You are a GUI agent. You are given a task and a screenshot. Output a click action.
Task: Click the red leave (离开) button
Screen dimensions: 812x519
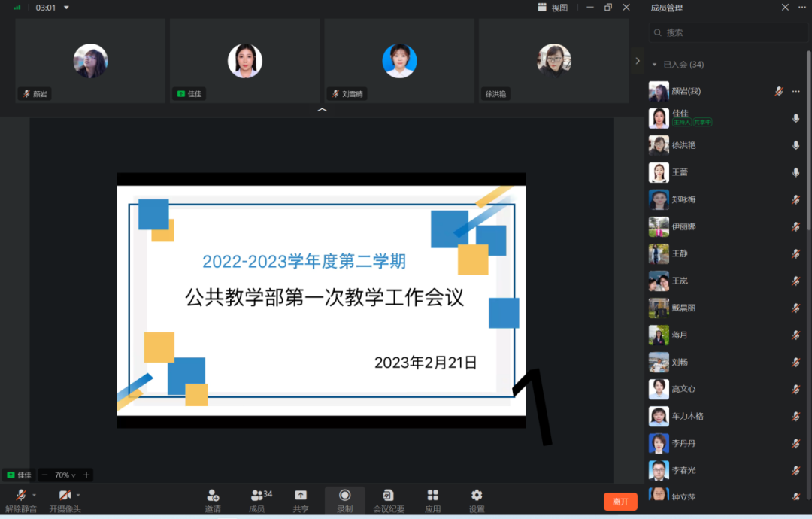(620, 502)
